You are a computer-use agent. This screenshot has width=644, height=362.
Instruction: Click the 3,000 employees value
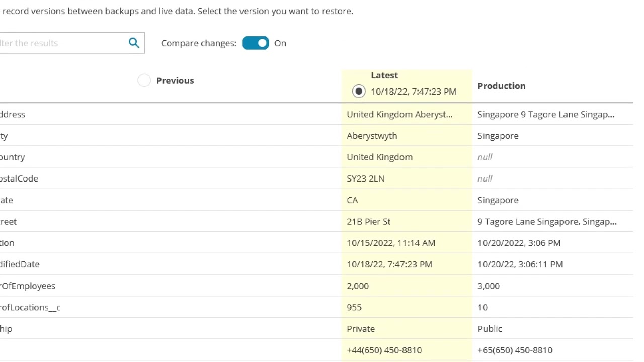pos(489,286)
